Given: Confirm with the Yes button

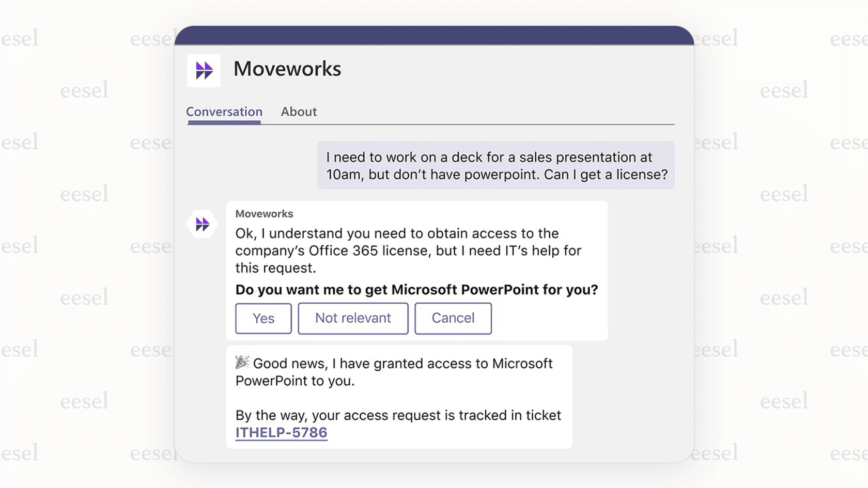Looking at the screenshot, I should (x=263, y=318).
